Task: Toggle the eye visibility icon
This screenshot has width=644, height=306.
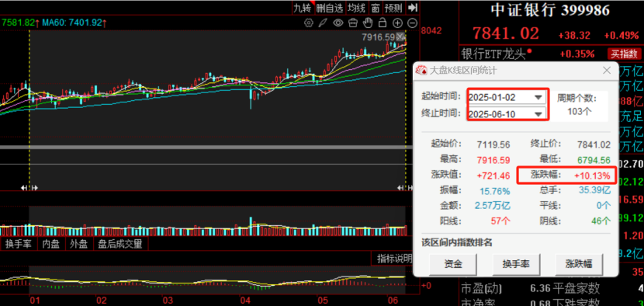Action: 338,23
